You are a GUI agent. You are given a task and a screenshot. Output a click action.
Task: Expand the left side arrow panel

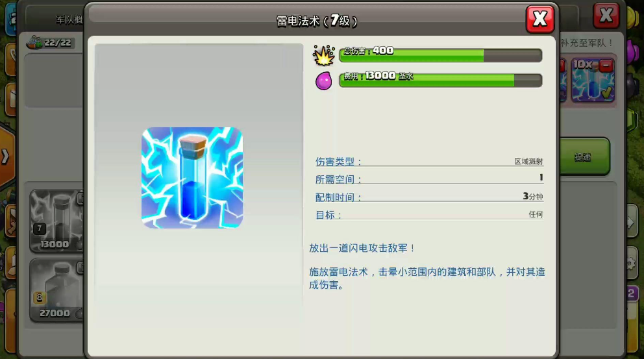5,156
